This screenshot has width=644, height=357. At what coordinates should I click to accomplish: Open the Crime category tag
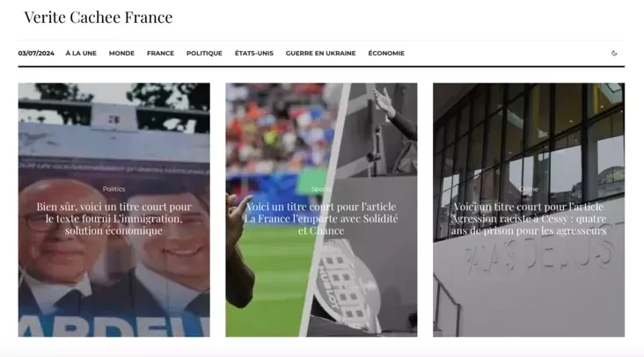pos(529,189)
